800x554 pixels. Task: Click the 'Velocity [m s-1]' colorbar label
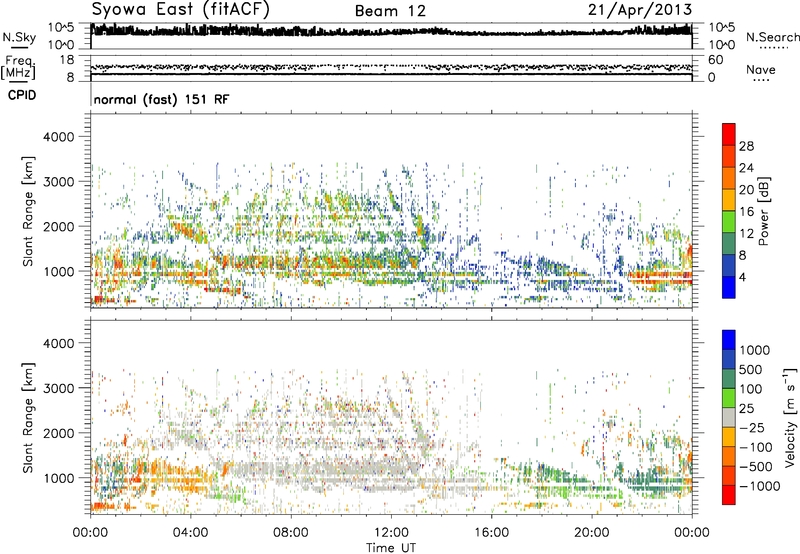790,417
